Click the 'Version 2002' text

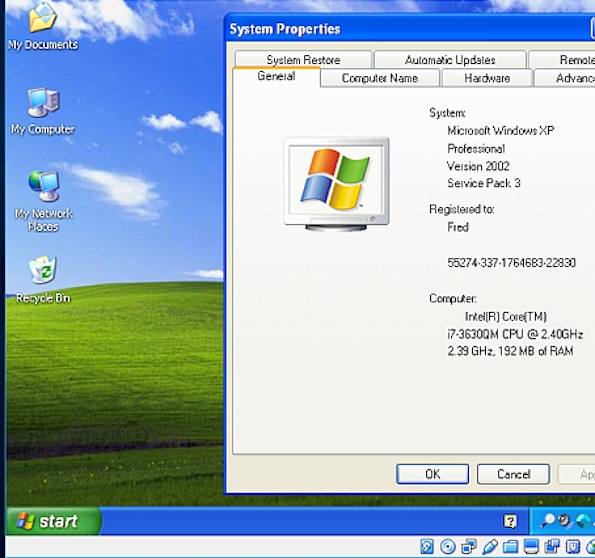click(x=478, y=166)
